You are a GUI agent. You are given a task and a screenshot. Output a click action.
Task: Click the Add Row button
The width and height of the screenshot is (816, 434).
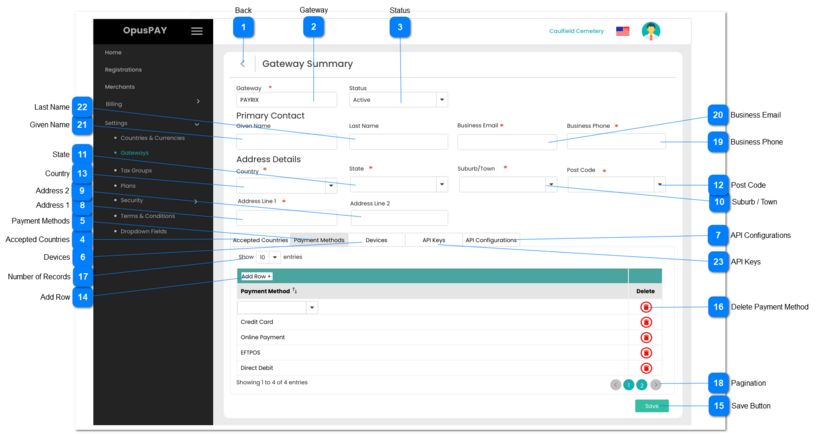pyautogui.click(x=256, y=276)
